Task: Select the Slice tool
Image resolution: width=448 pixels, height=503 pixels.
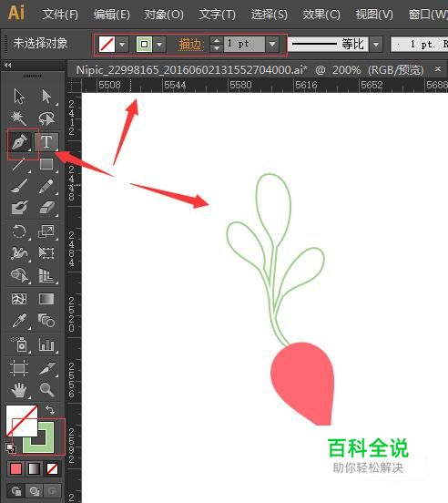Action: 46,368
